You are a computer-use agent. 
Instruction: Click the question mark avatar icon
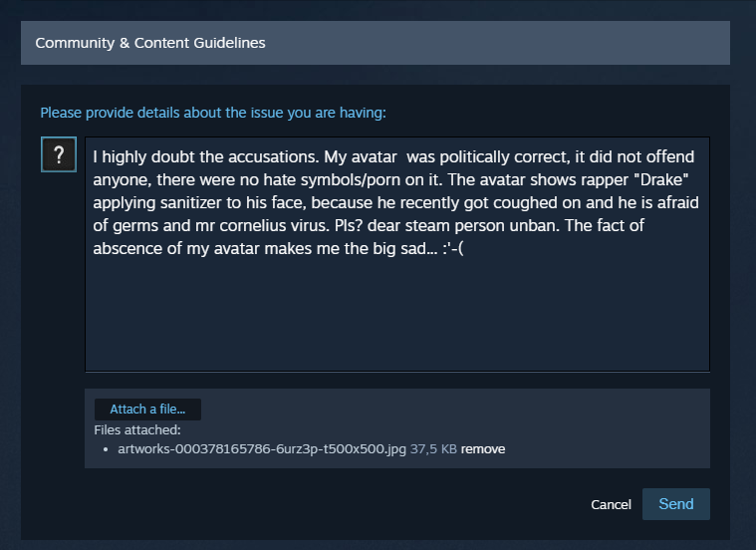click(59, 154)
